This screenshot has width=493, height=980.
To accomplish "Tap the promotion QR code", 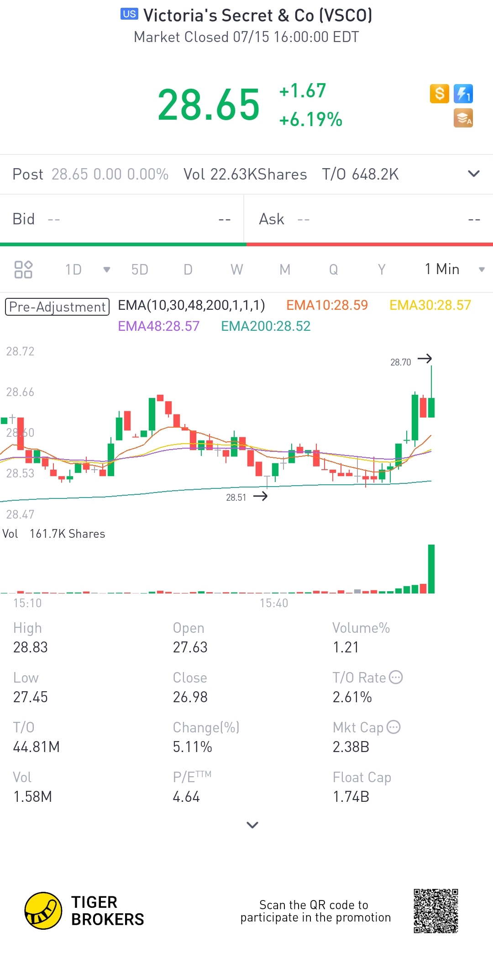I will coord(436,911).
